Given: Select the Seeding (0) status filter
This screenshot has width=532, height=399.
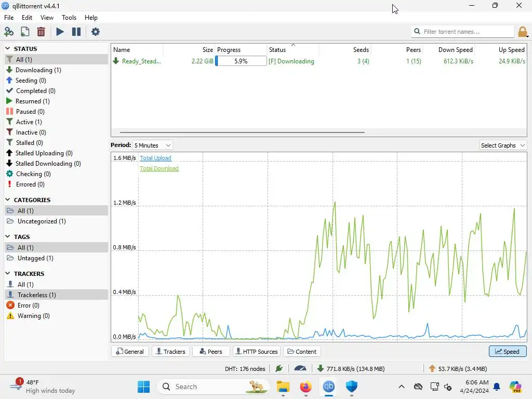Looking at the screenshot, I should [x=56, y=81].
